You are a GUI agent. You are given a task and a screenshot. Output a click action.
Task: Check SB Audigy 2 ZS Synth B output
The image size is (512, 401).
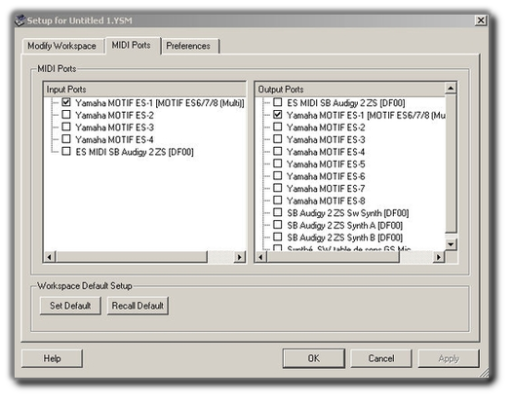[278, 237]
